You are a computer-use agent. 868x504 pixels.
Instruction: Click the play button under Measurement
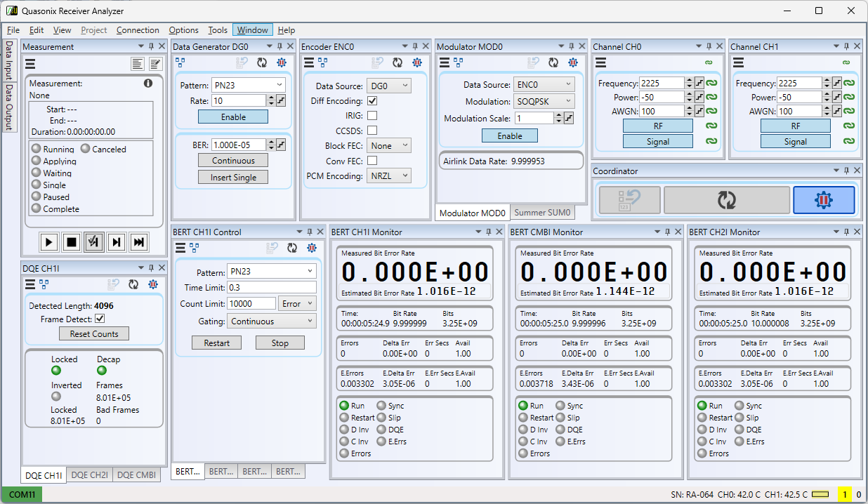click(48, 242)
